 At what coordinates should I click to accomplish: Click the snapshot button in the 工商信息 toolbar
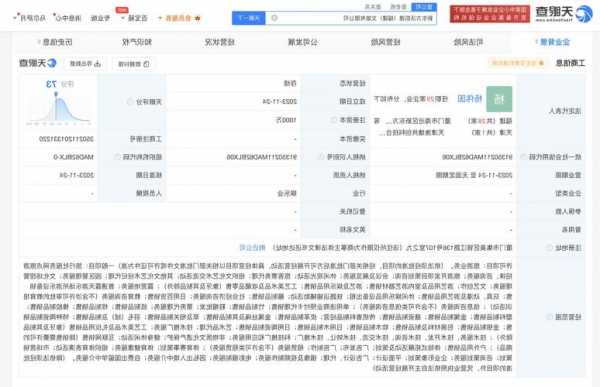[134, 64]
